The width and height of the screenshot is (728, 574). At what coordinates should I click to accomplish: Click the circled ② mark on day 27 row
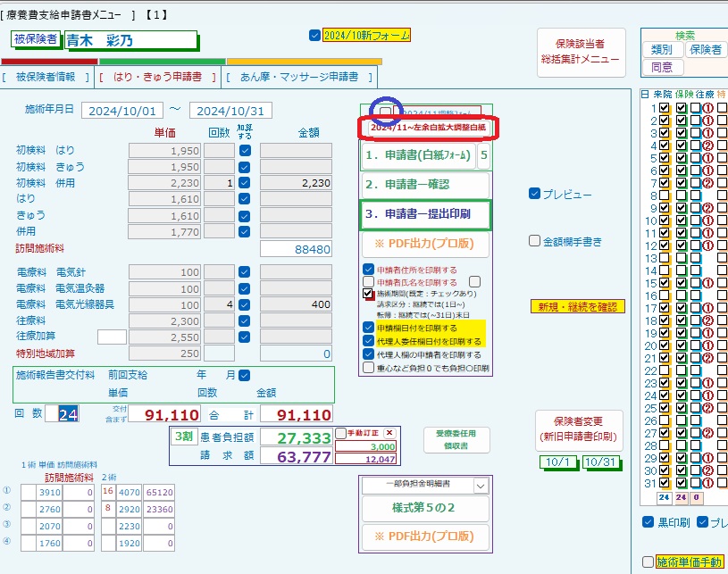point(707,433)
